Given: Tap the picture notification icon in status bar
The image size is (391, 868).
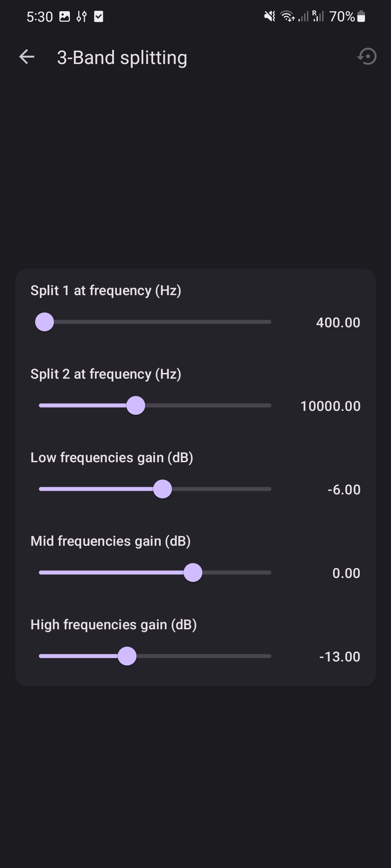Looking at the screenshot, I should click(x=64, y=17).
